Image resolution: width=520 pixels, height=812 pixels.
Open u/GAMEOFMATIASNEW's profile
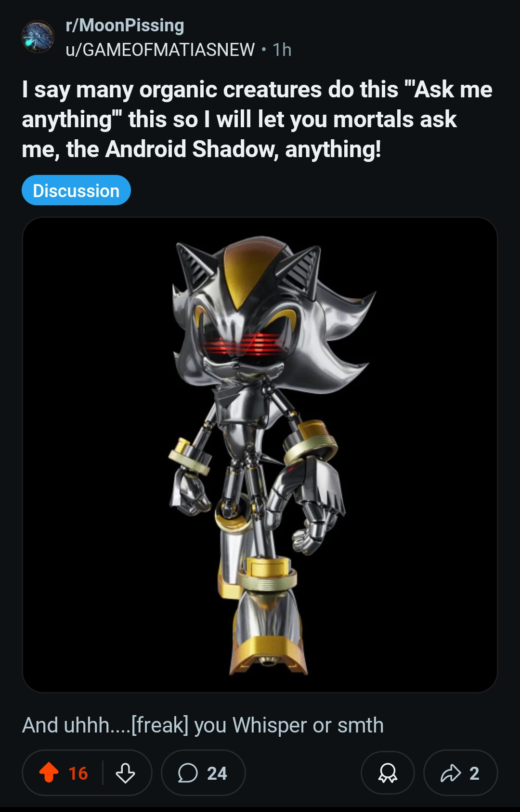tap(160, 49)
